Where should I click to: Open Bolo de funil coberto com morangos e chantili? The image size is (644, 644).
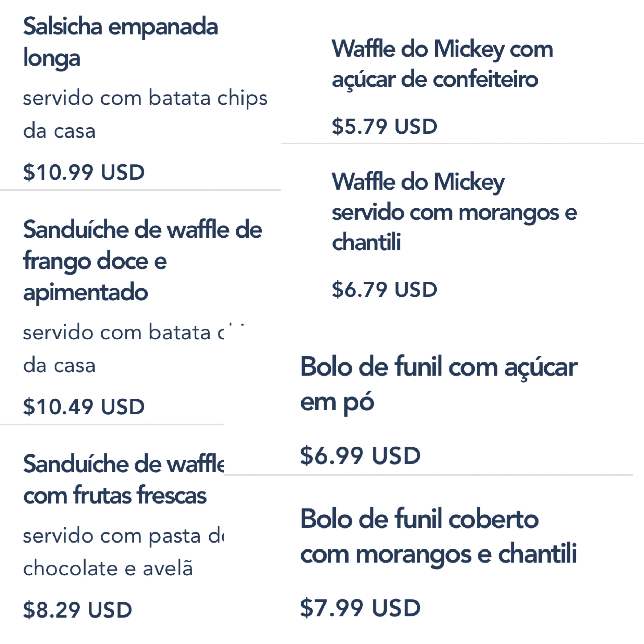pos(438,536)
